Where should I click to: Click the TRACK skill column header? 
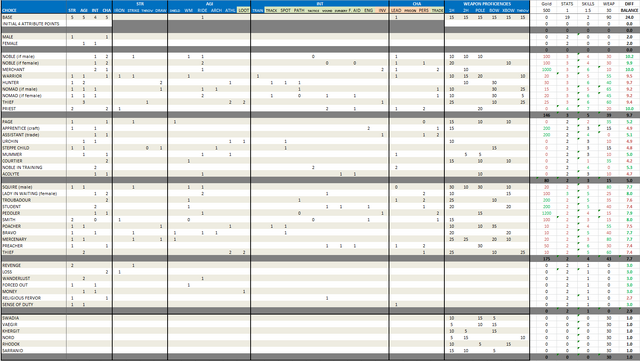pos(271,10)
